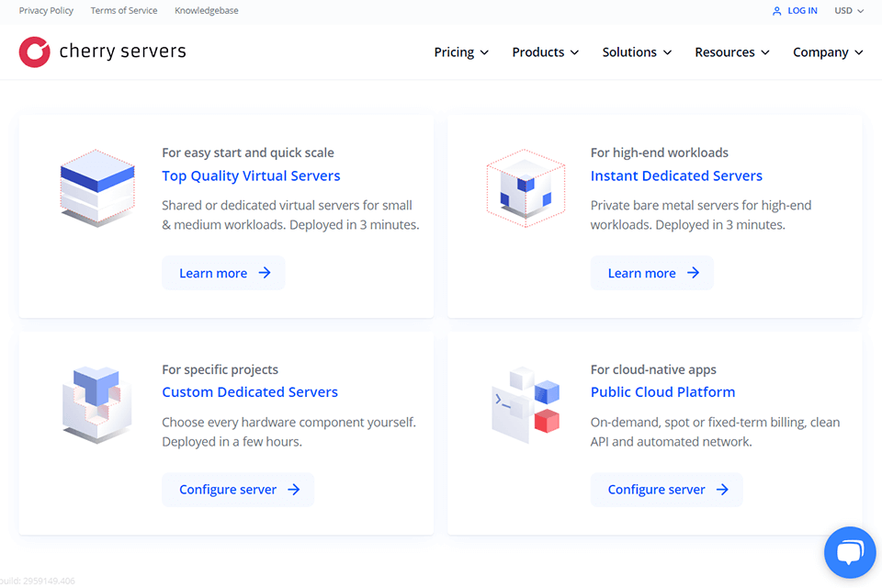
Task: Click the user icon beside LOG IN
Action: 777,11
